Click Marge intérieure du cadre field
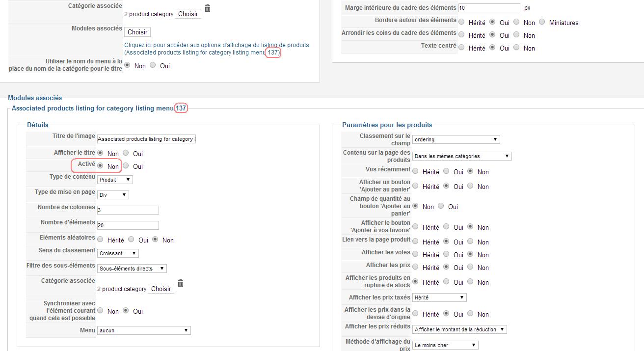The width and height of the screenshot is (644, 351). (x=489, y=8)
